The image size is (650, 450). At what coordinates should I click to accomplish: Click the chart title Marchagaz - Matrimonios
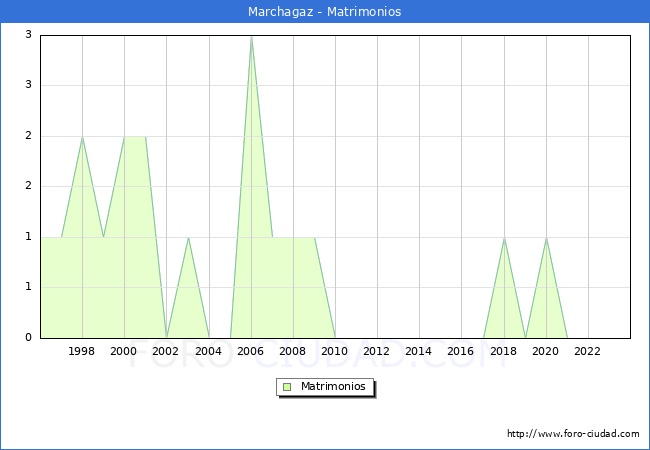pyautogui.click(x=325, y=12)
